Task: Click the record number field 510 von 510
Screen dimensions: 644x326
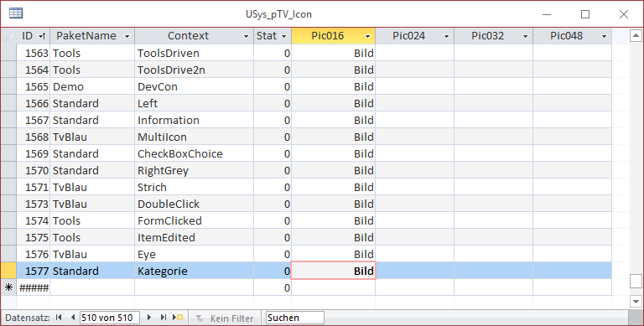Action: 110,318
